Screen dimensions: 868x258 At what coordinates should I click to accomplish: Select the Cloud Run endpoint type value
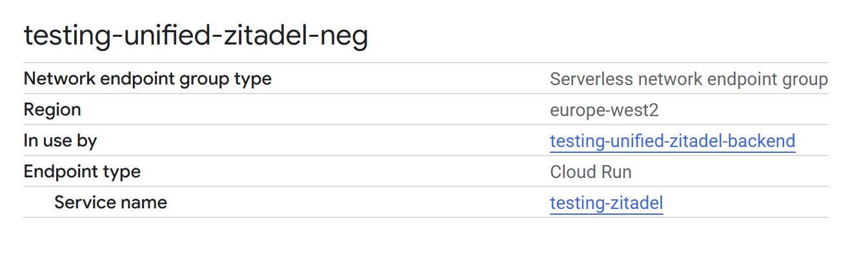590,172
